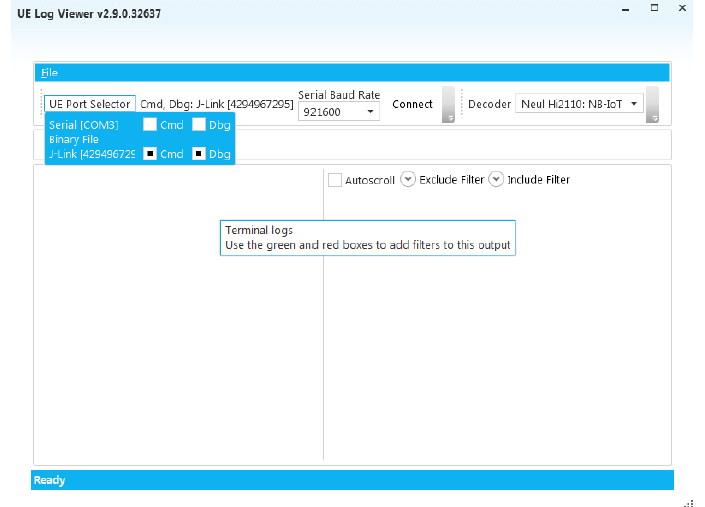This screenshot has height=507, width=705.
Task: Click the window resize grip corner
Action: click(689, 503)
